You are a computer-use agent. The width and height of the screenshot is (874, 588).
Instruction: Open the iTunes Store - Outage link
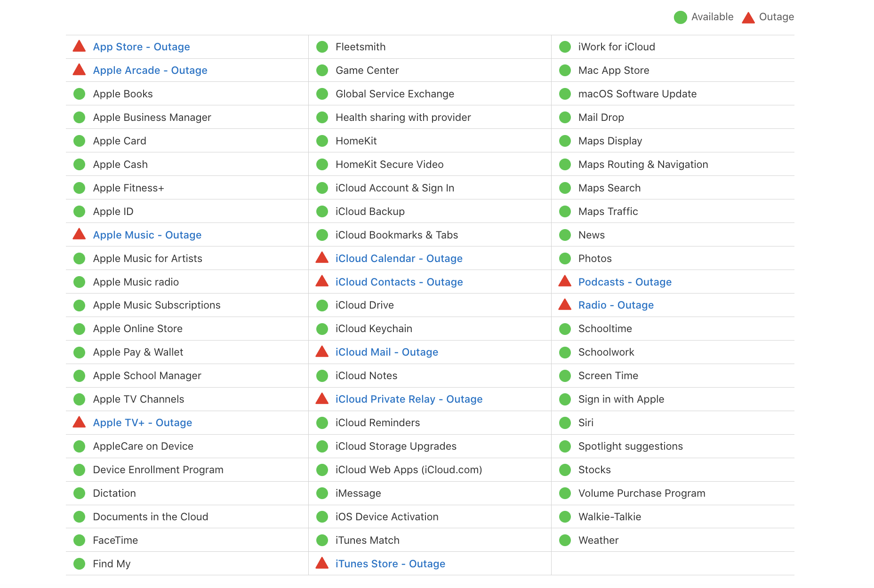390,563
